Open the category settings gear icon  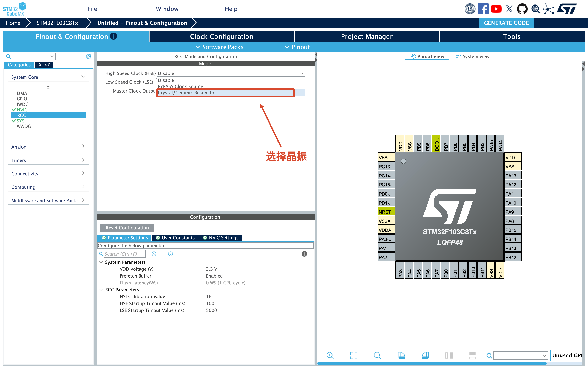89,56
